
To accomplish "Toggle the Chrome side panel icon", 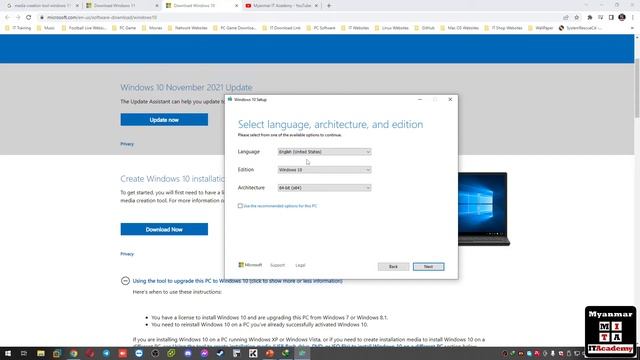I will coord(611,18).
